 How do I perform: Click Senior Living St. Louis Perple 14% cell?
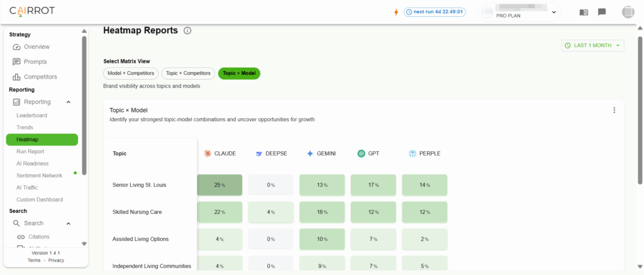tap(425, 185)
